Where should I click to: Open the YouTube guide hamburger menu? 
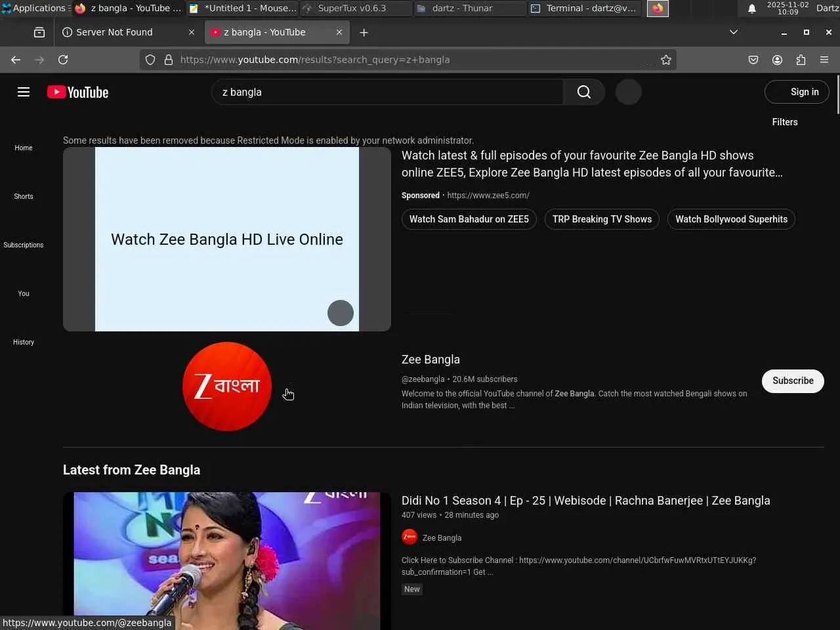(x=24, y=92)
